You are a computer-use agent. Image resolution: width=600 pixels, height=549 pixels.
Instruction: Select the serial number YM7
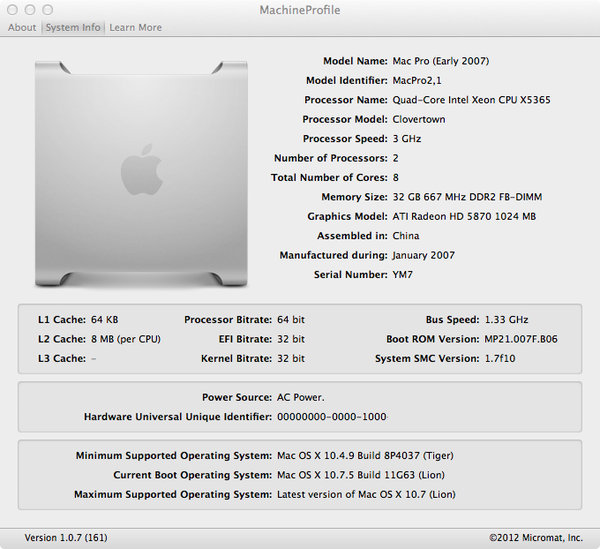click(x=403, y=275)
